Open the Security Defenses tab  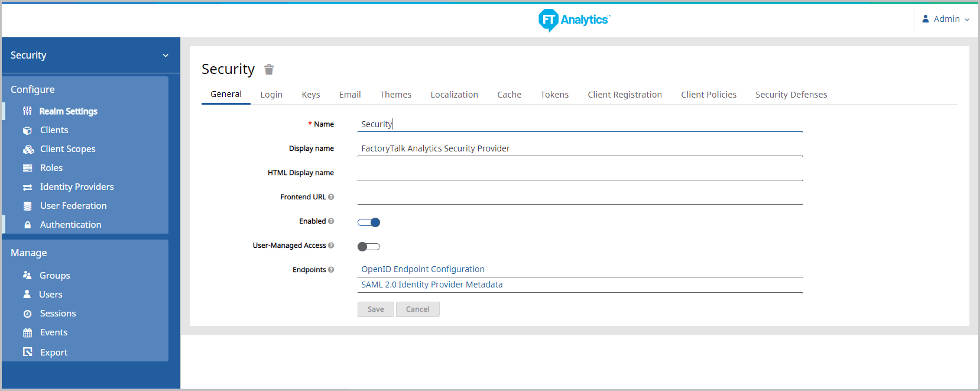(x=791, y=95)
